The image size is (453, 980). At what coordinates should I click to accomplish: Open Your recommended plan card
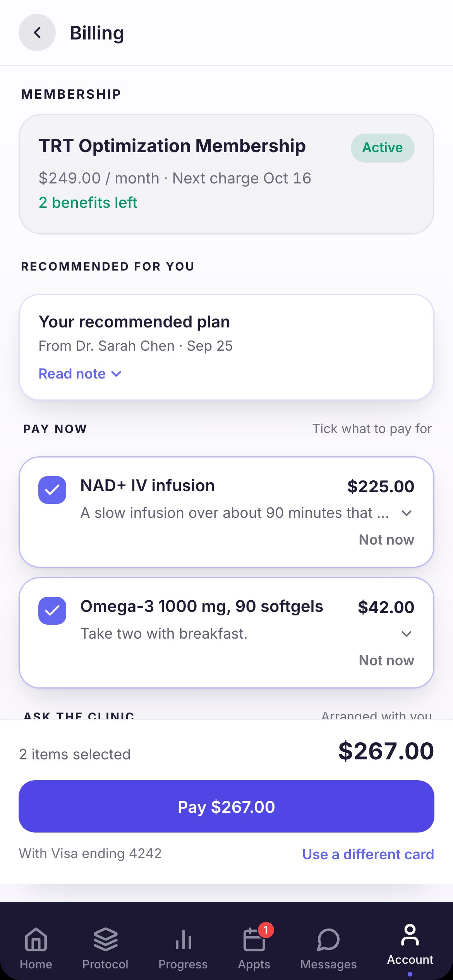(x=226, y=347)
